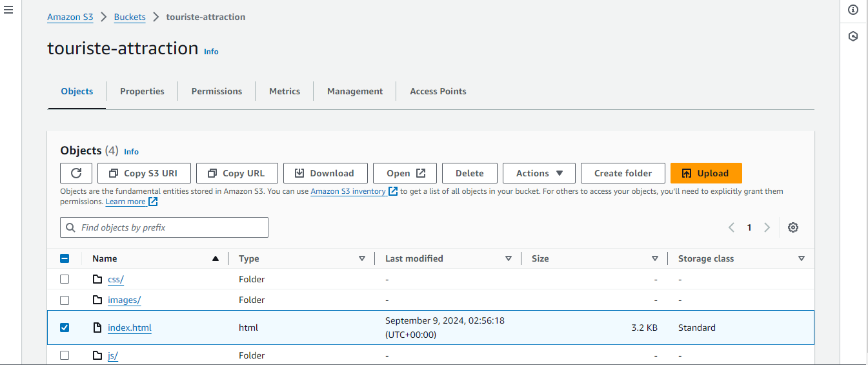Switch to the Management tab
Viewport: 868px width, 365px height.
tap(355, 91)
